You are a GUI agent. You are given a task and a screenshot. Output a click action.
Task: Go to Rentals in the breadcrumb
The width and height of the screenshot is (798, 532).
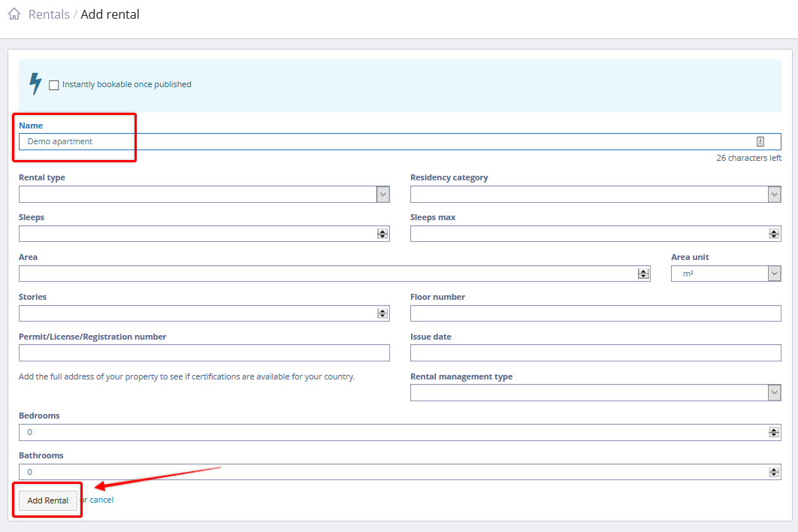[49, 14]
